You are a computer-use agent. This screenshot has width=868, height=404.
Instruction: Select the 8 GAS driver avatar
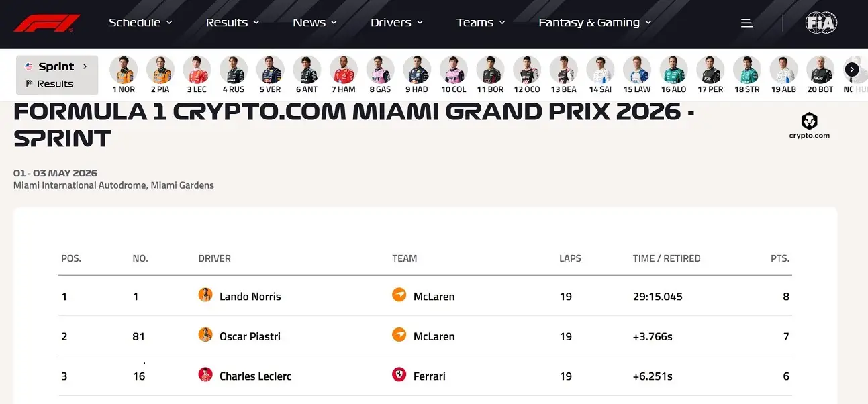click(x=380, y=70)
